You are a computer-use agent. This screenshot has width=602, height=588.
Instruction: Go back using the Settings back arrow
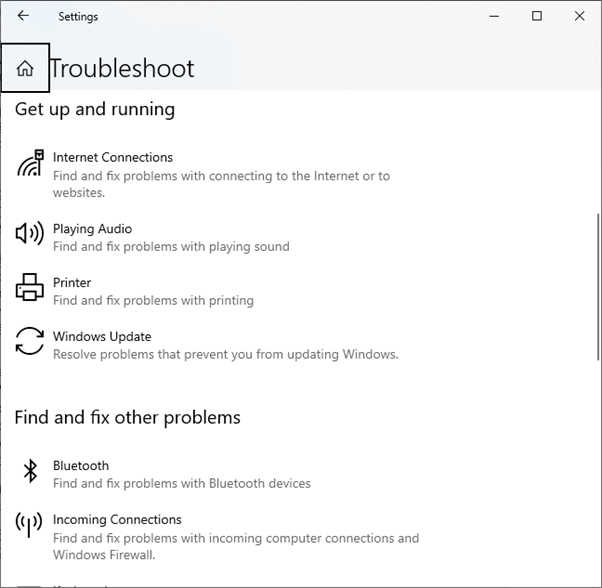[x=23, y=16]
